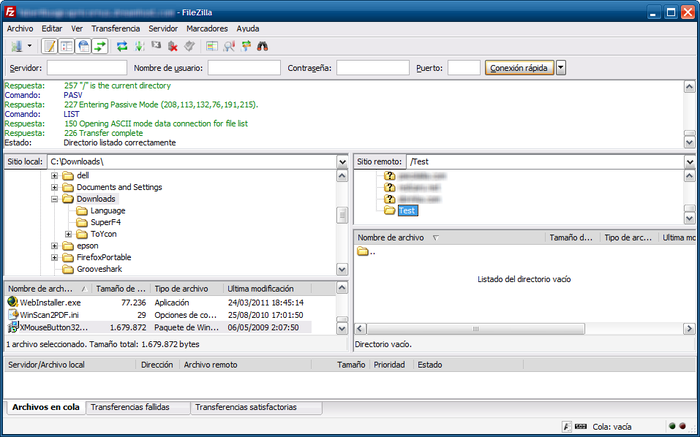This screenshot has height=437, width=700.
Task: Click the SuperF4 folder icon
Action: tap(82, 222)
